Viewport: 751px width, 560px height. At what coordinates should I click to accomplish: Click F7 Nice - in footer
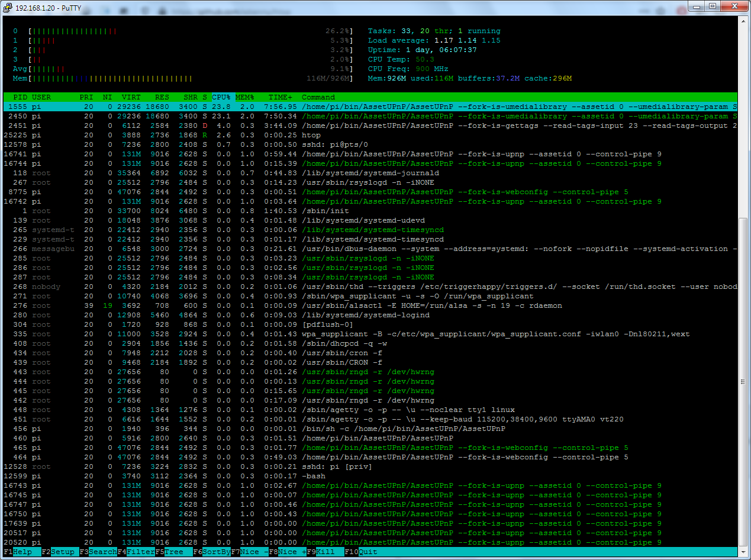tap(250, 552)
